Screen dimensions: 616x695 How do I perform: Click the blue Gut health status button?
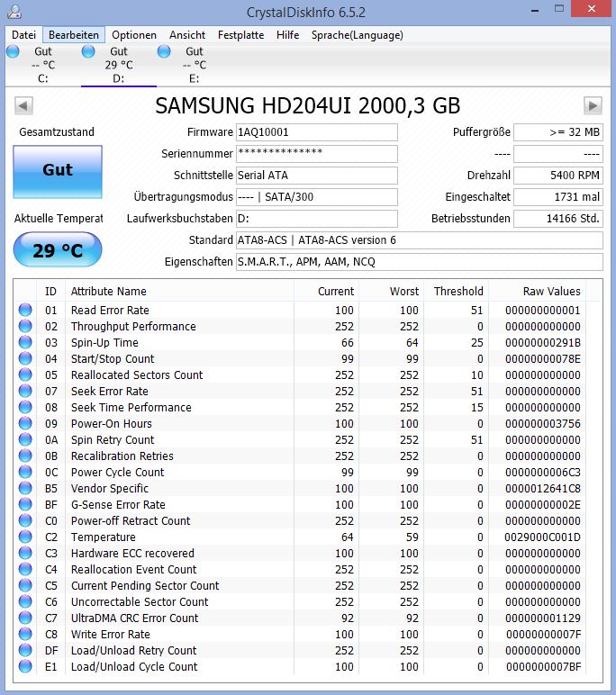point(58,172)
